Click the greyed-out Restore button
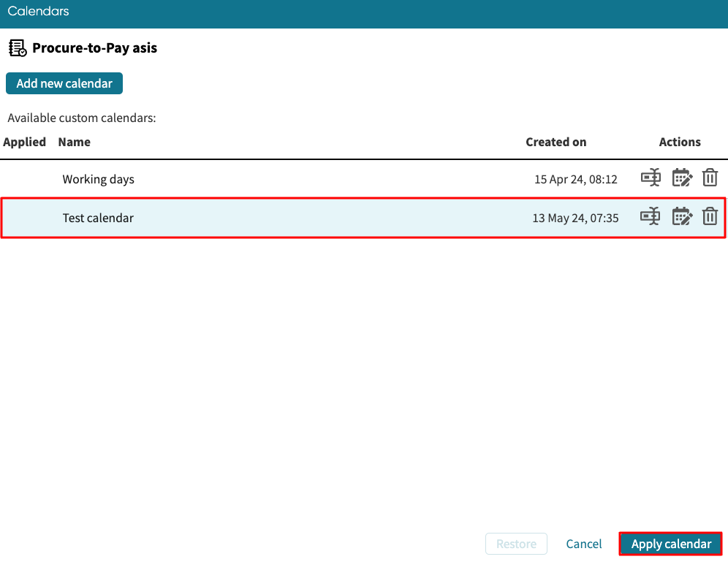Viewport: 728px width, 562px height. tap(516, 544)
